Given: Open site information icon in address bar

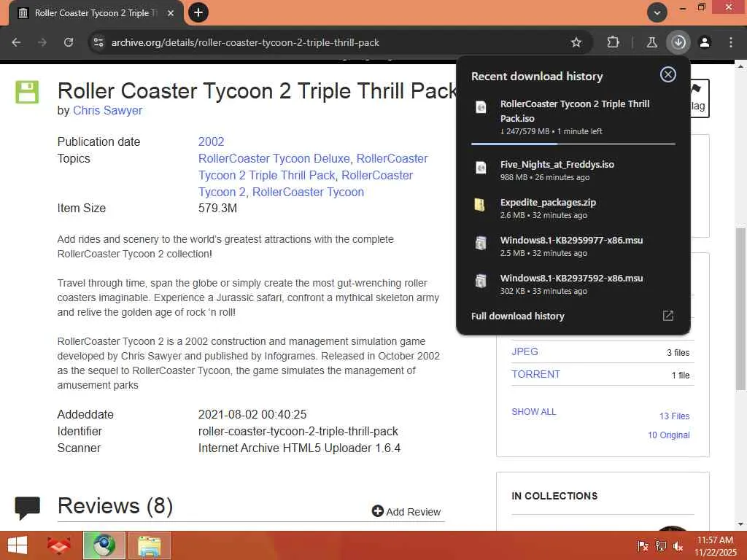Looking at the screenshot, I should point(98,42).
